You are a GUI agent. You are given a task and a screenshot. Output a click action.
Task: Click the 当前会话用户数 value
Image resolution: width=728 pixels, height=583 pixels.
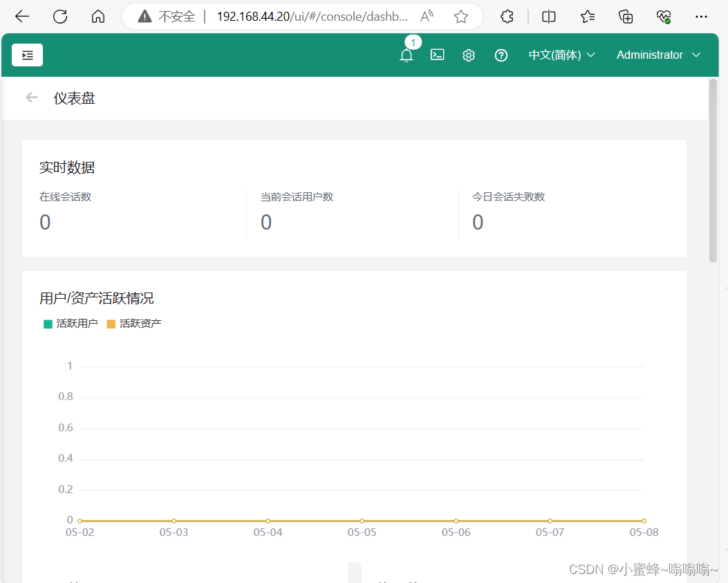click(266, 222)
